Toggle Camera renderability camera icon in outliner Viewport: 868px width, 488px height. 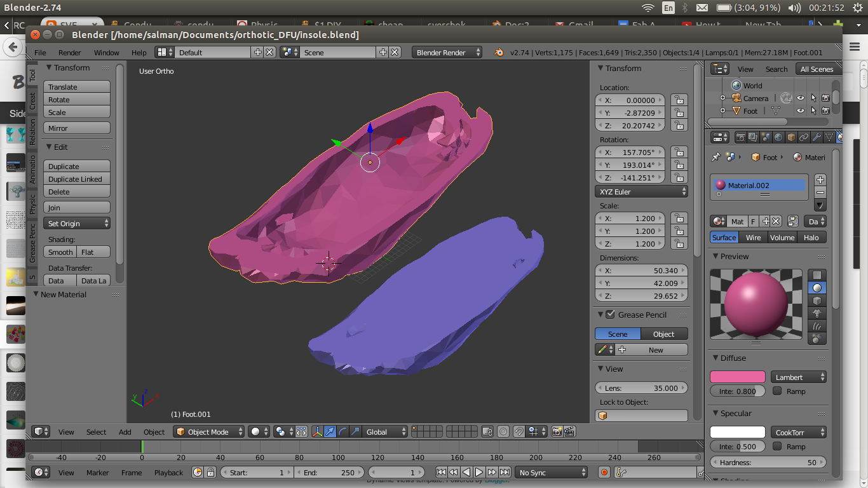click(827, 97)
